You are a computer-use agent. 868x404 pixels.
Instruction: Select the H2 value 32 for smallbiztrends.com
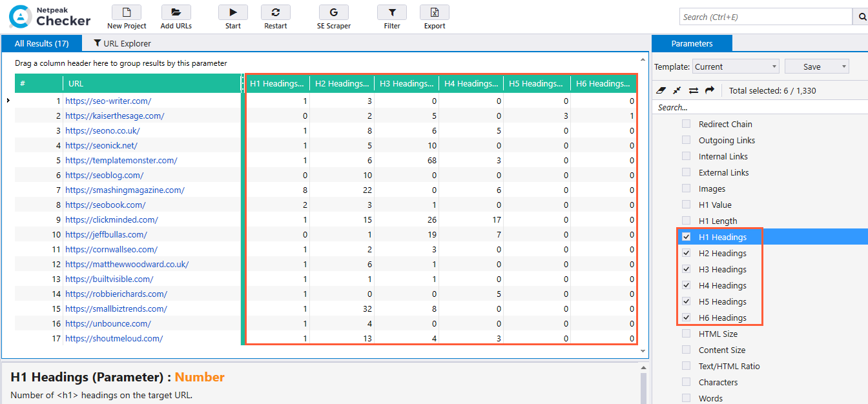[367, 308]
